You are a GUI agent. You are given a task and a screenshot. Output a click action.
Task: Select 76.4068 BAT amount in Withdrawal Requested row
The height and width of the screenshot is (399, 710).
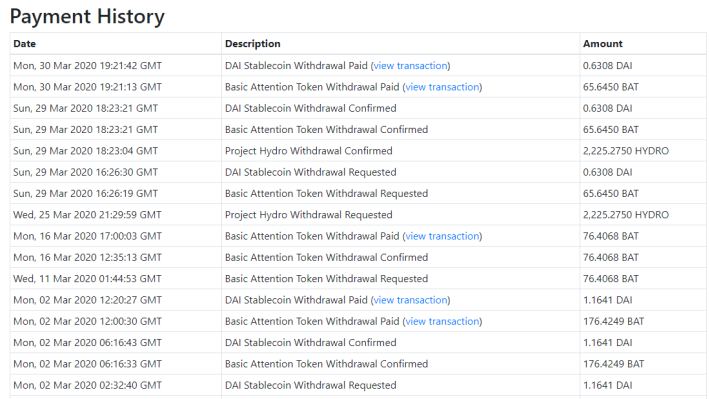point(611,279)
